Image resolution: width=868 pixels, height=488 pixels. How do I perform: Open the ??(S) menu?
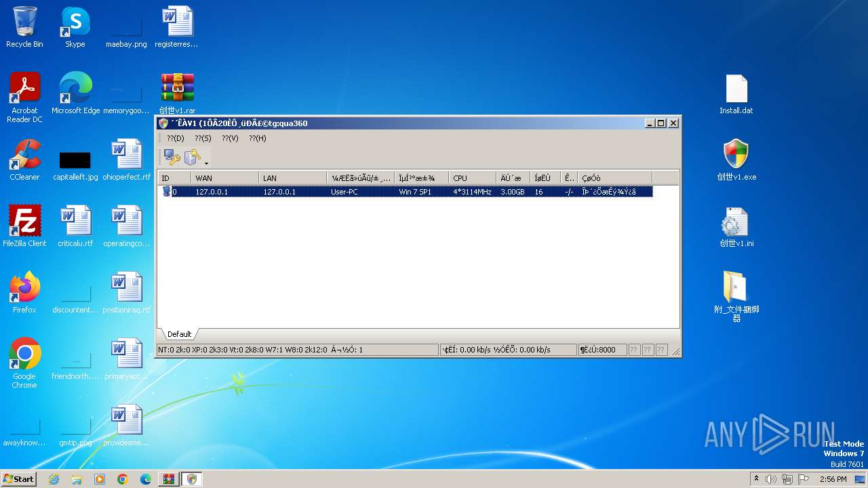(203, 138)
